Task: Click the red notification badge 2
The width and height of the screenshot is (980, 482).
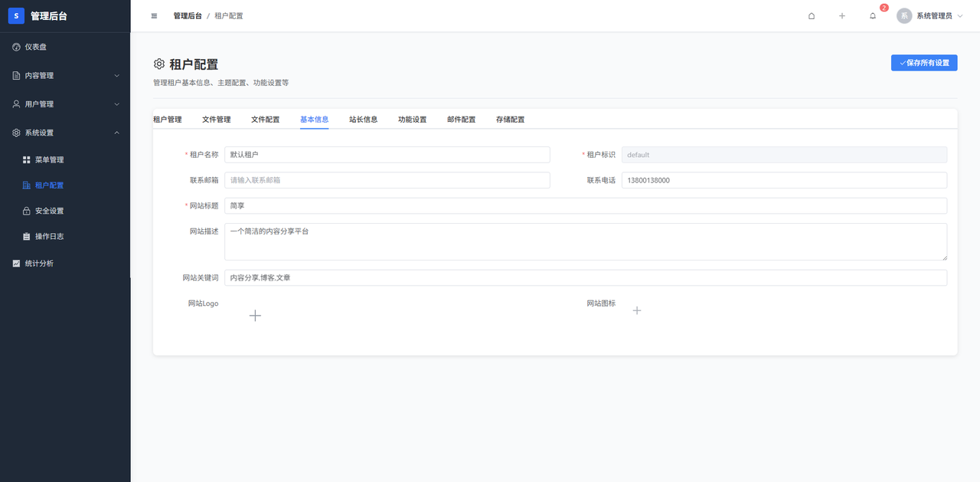Action: click(x=884, y=8)
